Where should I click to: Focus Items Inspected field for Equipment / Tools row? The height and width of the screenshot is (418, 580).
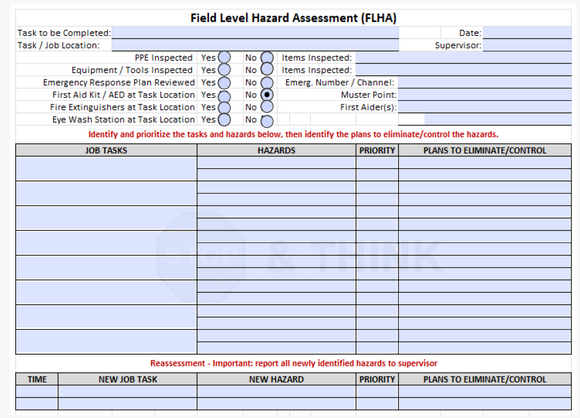[x=463, y=70]
